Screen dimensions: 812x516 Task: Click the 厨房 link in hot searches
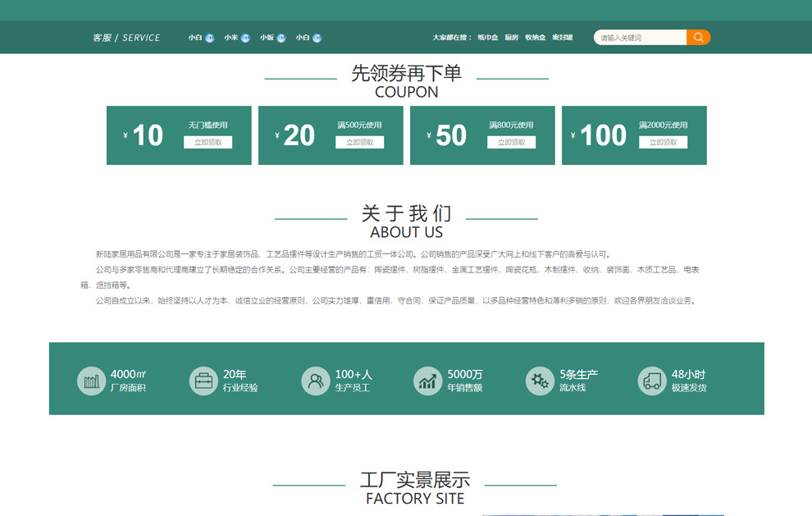coord(513,37)
